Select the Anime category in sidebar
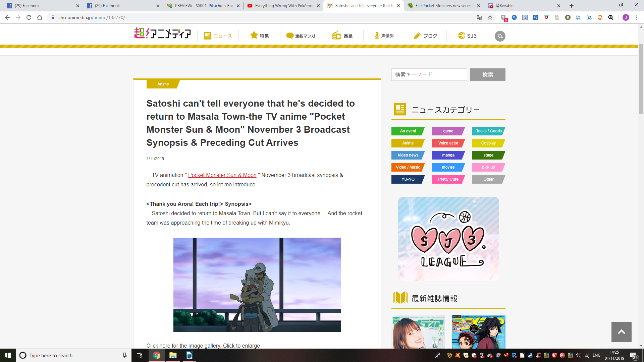 (x=408, y=143)
